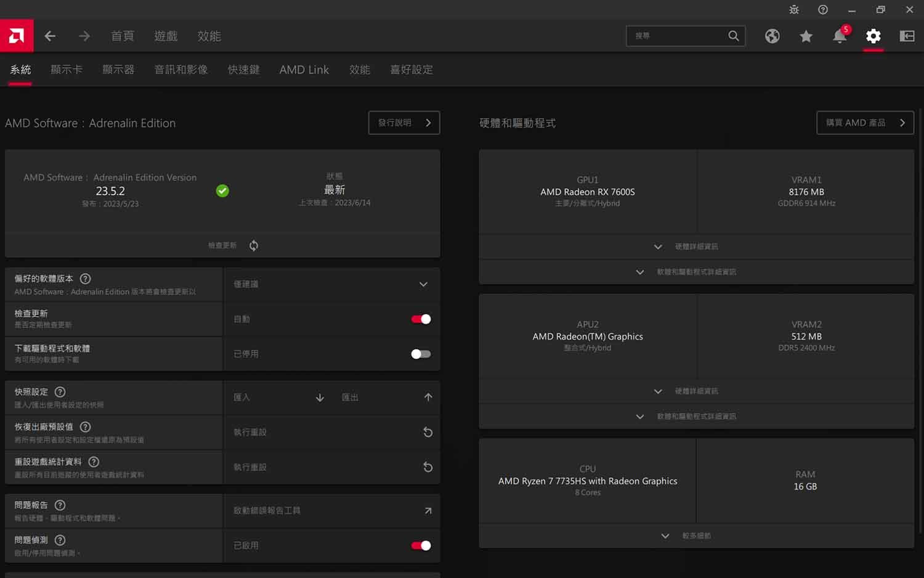Image resolution: width=924 pixels, height=578 pixels.
Task: Open the notifications bell
Action: click(840, 36)
